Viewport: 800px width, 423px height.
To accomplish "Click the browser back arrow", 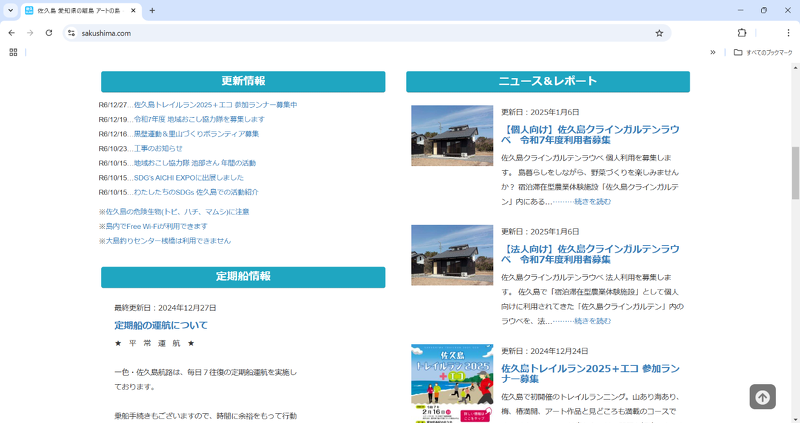I will [12, 33].
